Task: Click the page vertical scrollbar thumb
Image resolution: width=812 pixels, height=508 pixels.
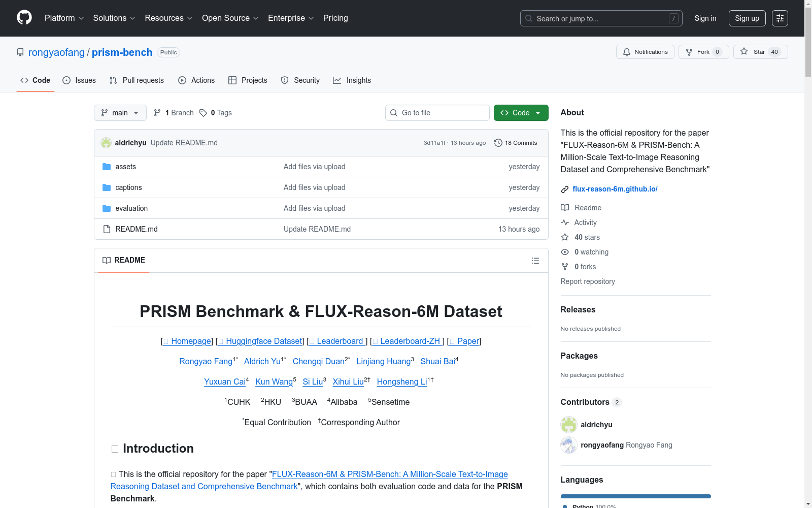Action: point(808,42)
